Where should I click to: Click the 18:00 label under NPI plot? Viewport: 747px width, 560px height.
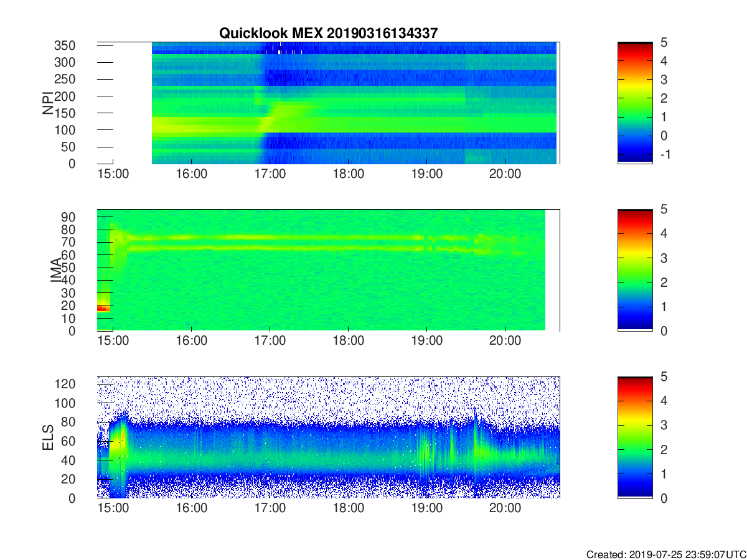coord(348,174)
